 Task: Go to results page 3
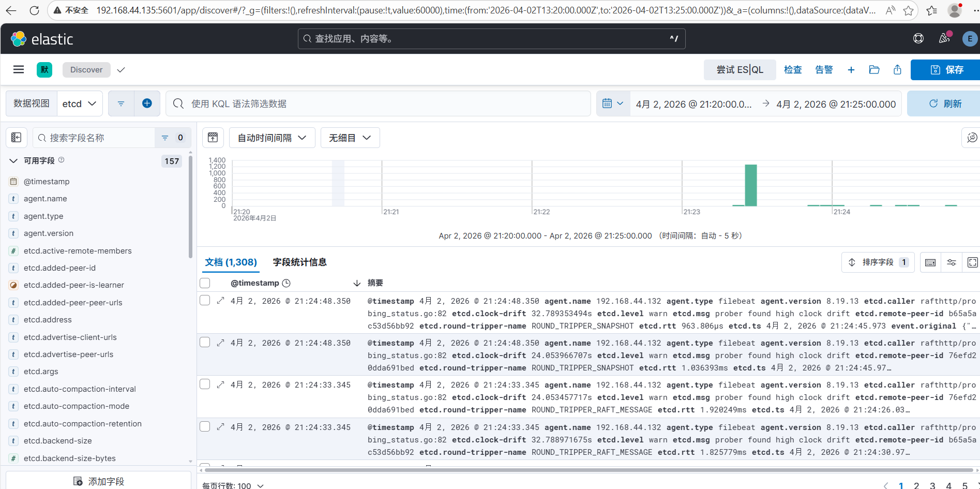[x=932, y=485]
